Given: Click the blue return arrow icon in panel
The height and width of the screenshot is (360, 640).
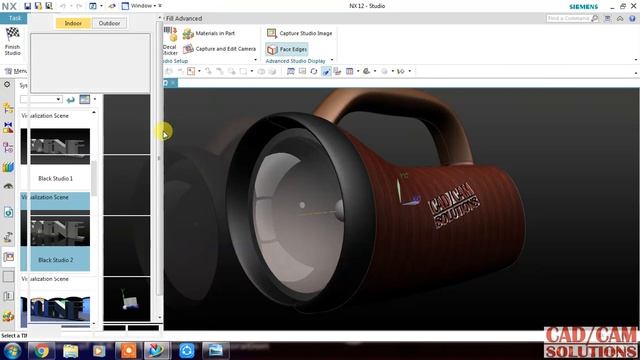Looking at the screenshot, I should (x=71, y=99).
